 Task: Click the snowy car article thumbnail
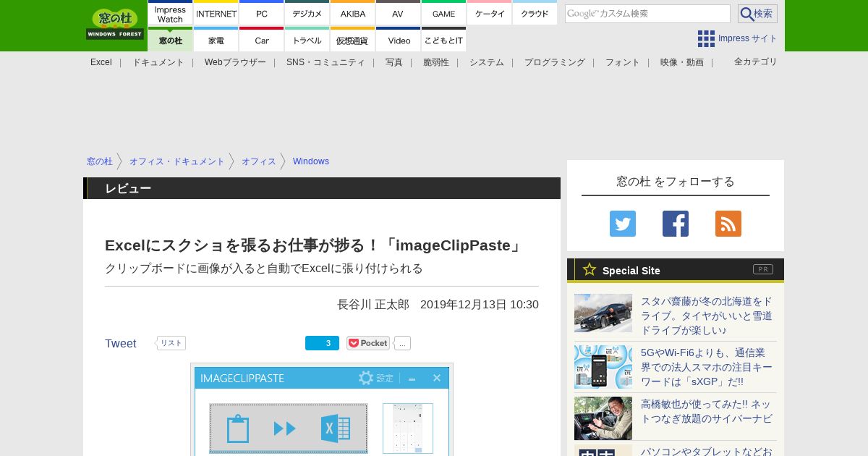(603, 313)
